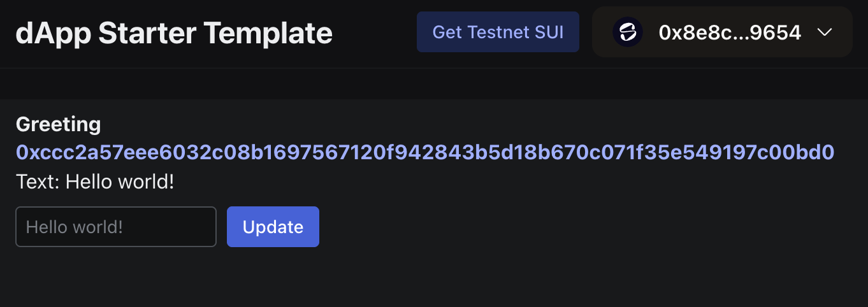Click the 0x8e8c...9654 wallet address text
The image size is (868, 307).
point(730,32)
